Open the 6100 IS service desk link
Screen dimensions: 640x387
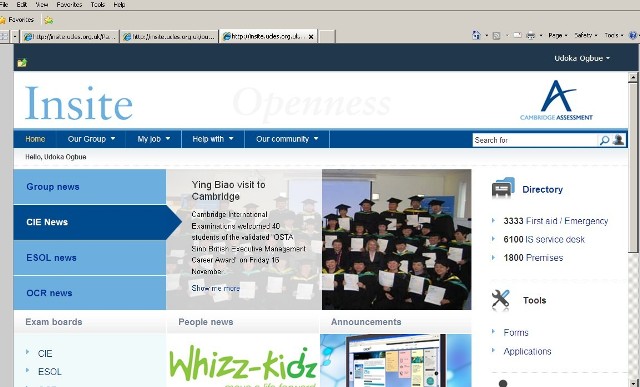(544, 239)
